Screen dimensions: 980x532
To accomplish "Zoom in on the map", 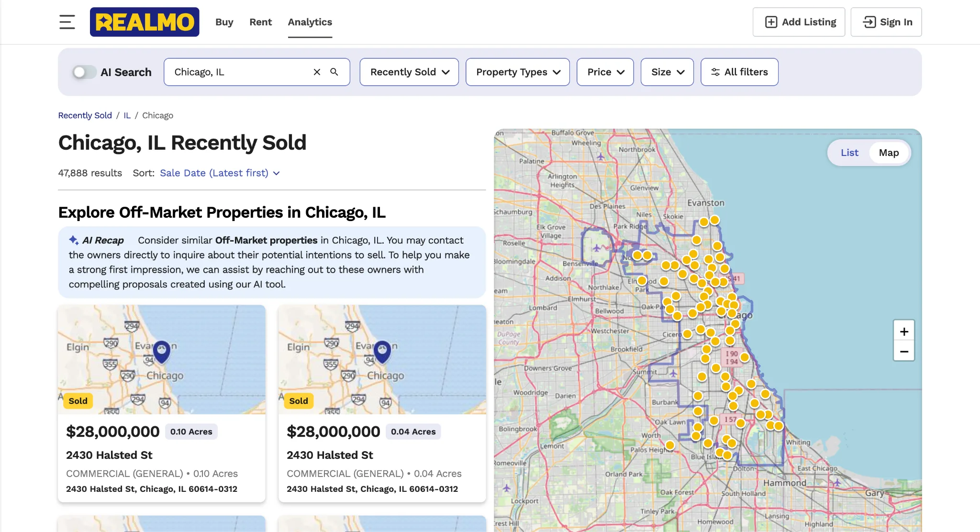I will point(904,332).
